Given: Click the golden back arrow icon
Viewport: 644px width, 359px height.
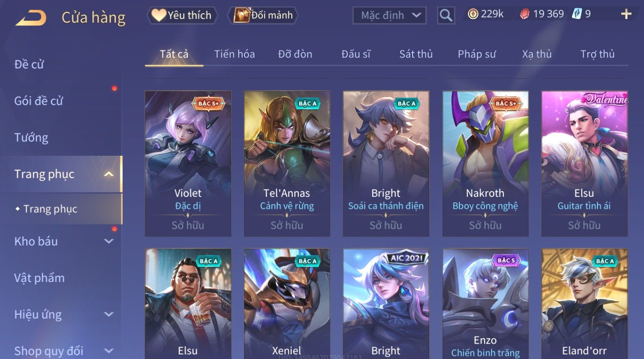Looking at the screenshot, I should pyautogui.click(x=31, y=18).
